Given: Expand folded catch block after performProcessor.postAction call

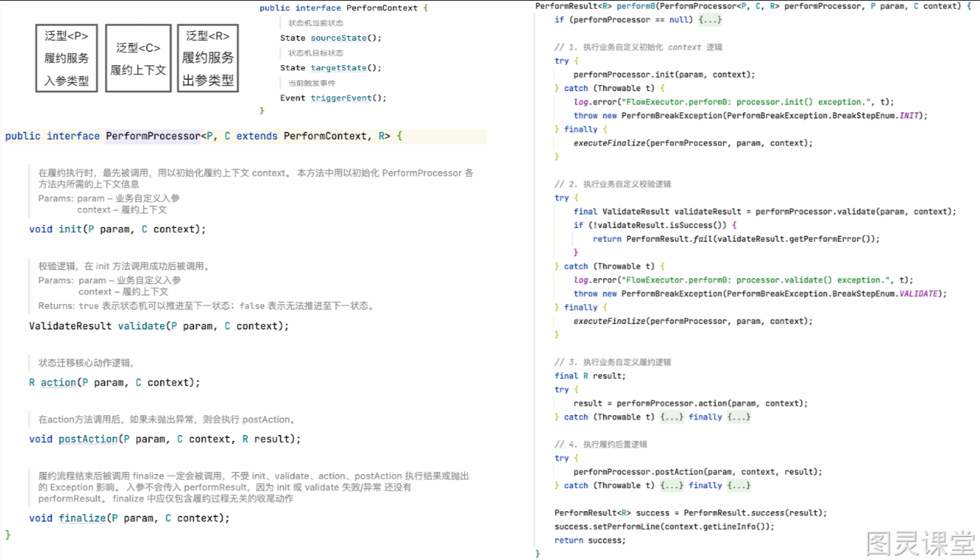Looking at the screenshot, I should coord(672,485).
